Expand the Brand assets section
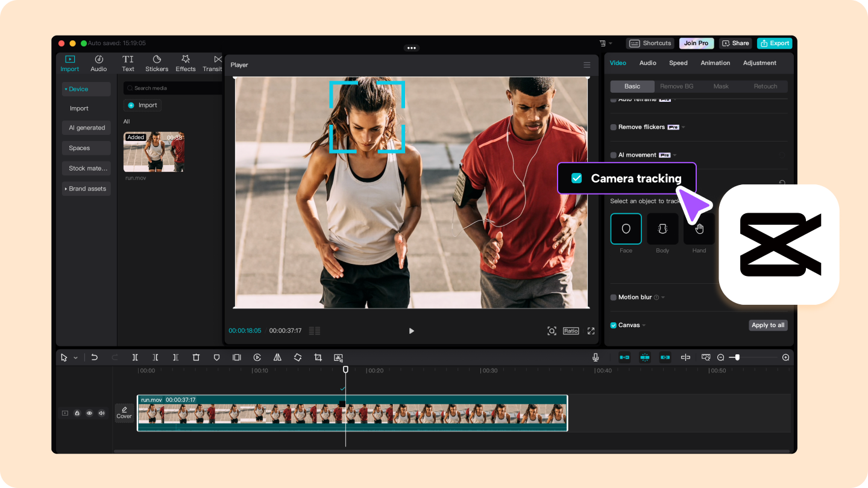 click(86, 189)
